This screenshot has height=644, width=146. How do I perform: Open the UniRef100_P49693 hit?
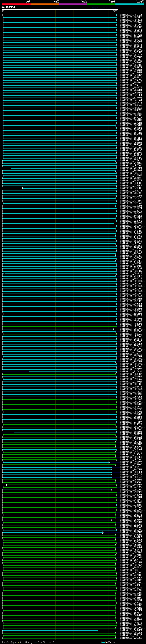[131, 151]
